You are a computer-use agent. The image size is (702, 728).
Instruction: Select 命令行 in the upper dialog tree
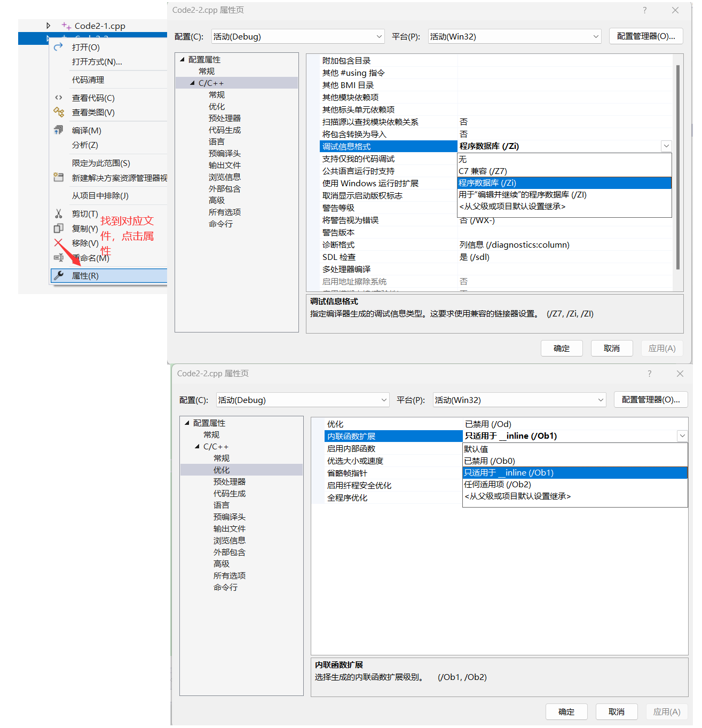[220, 224]
